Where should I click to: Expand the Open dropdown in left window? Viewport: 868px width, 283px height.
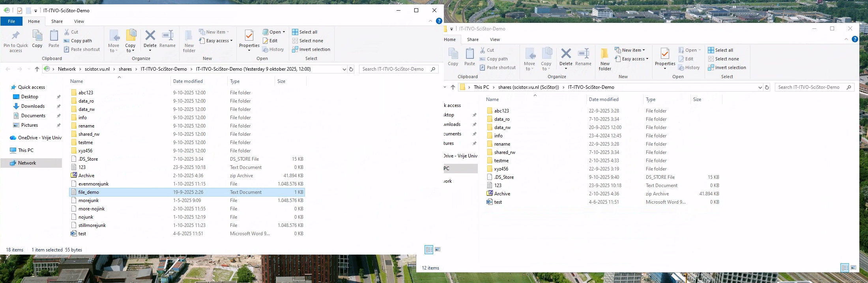point(284,32)
